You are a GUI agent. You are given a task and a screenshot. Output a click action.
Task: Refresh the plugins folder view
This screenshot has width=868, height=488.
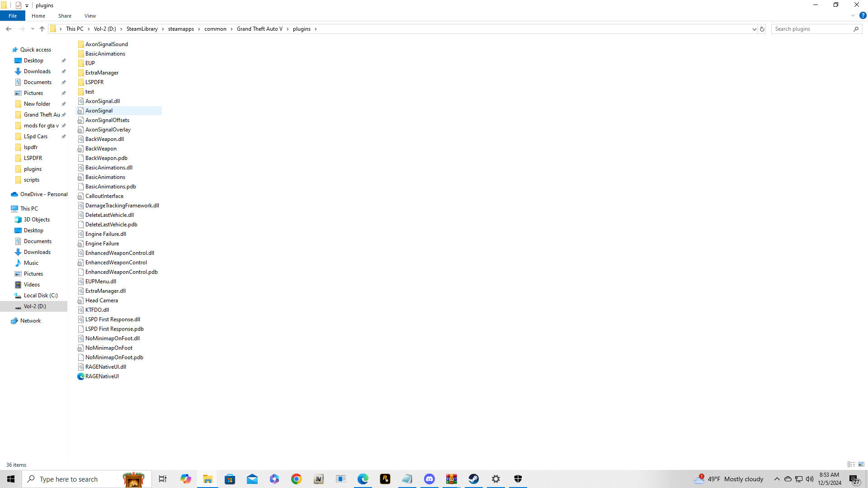[762, 29]
